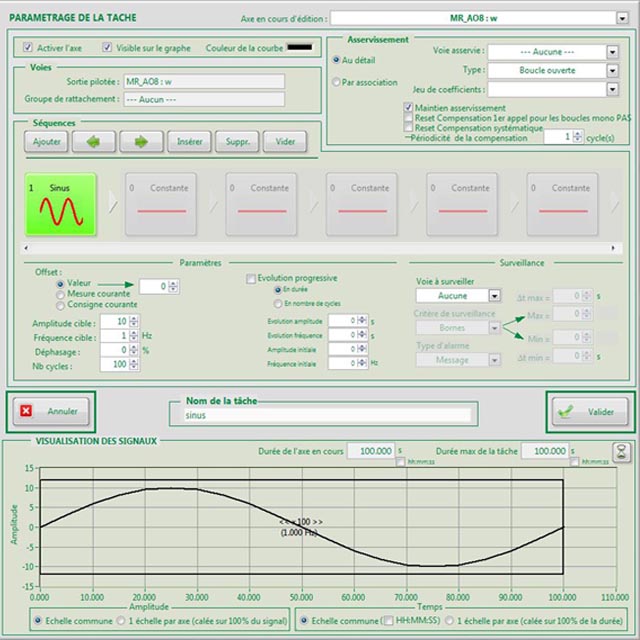Image resolution: width=640 pixels, height=640 pixels.
Task: Click the Insérer sequence button
Action: [x=190, y=142]
